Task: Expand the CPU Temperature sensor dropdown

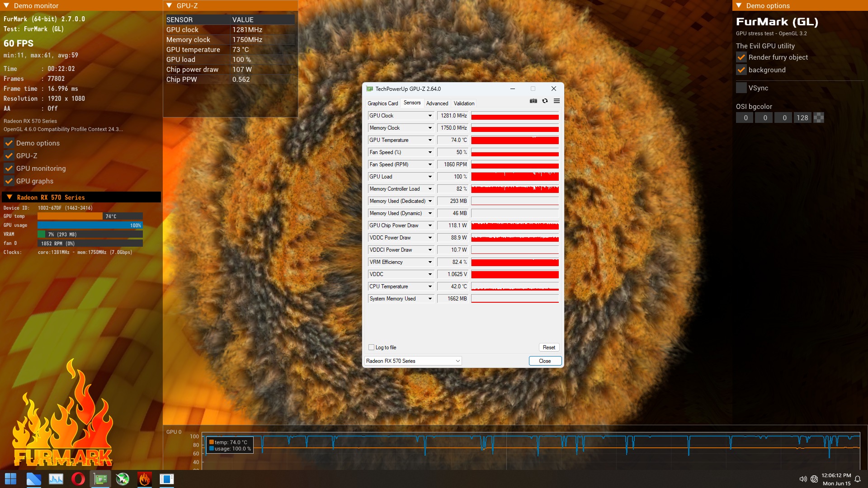Action: [430, 286]
